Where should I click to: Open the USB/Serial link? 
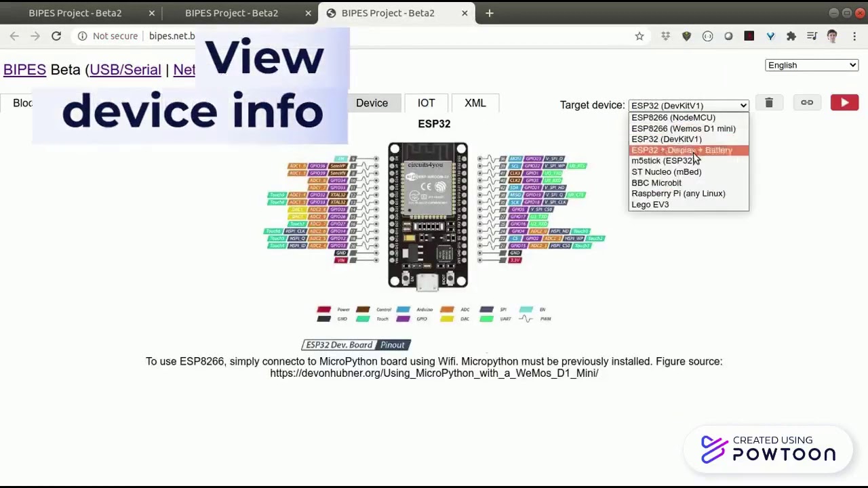point(125,69)
